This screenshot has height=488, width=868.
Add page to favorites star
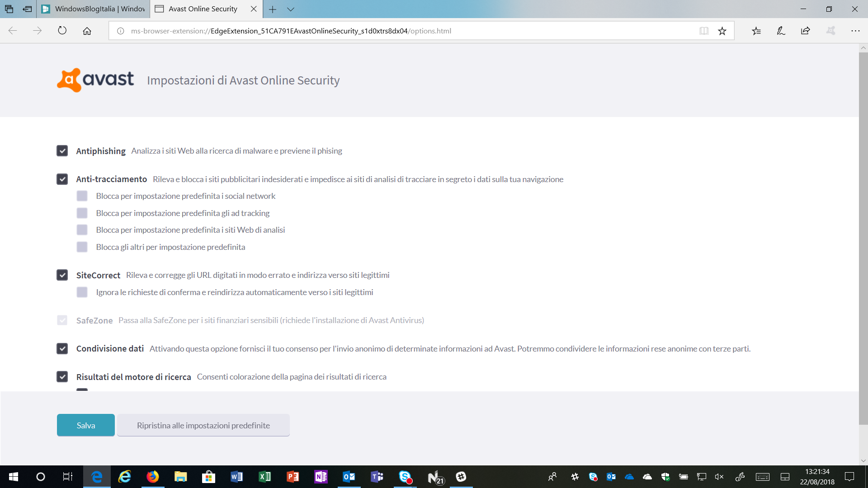pyautogui.click(x=722, y=31)
